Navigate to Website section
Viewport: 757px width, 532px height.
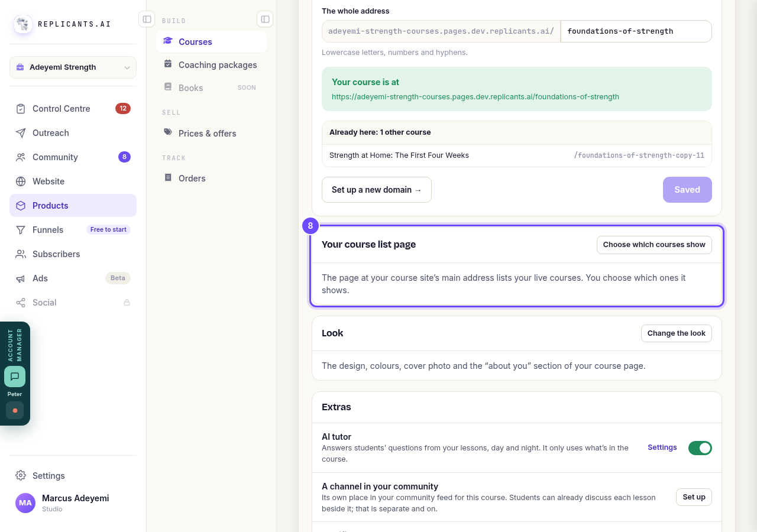73,181
